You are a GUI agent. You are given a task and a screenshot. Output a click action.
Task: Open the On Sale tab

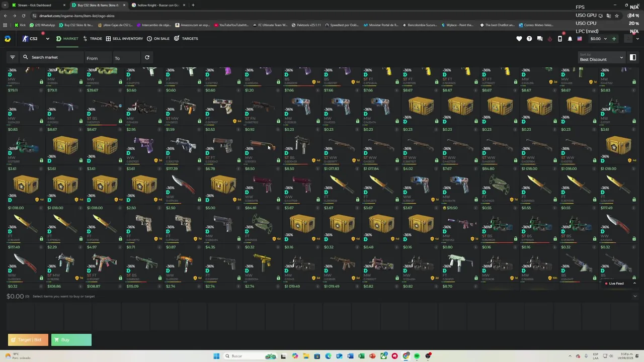(x=158, y=39)
